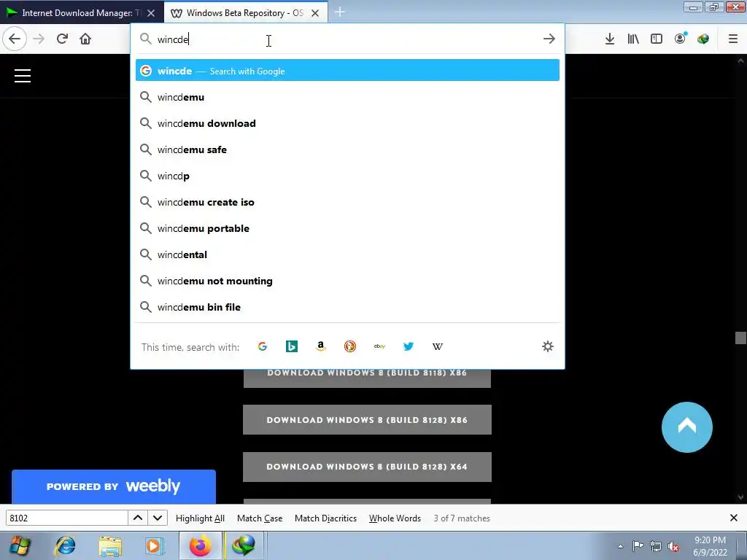Screen dimensions: 747x560
Task: Open Windows Media Player from taskbar
Action: [155, 545]
